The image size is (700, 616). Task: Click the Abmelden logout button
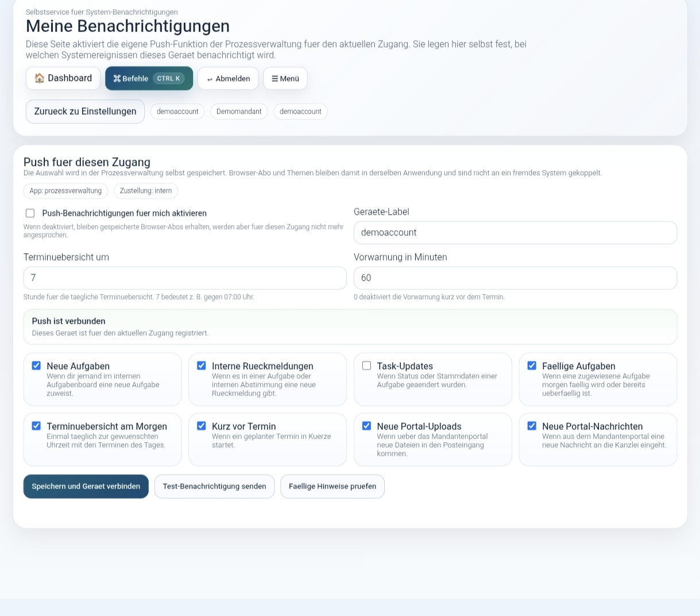tap(228, 79)
